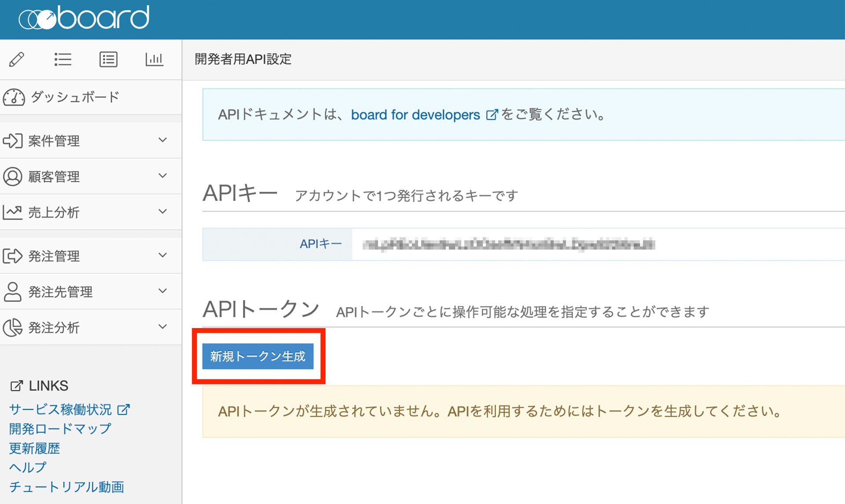Screen dimensions: 845x504
Task: Click the 顧客管理 person icon
Action: tap(12, 177)
